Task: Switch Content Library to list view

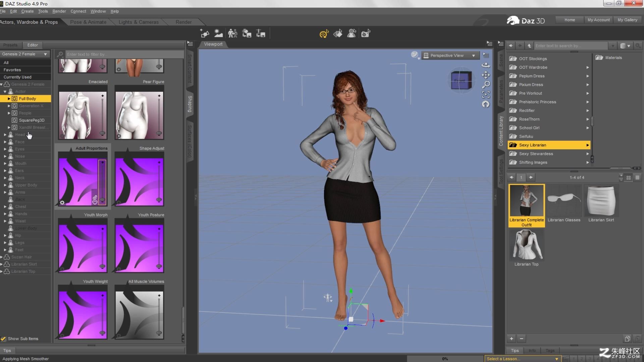Action: [x=637, y=178]
